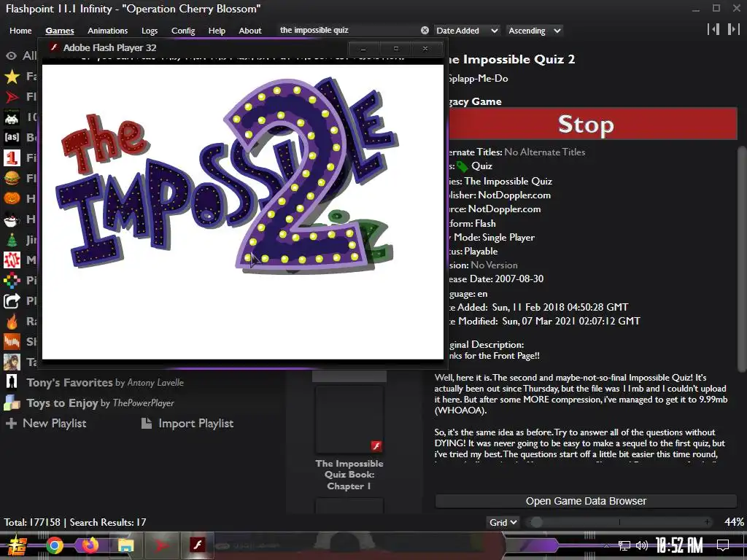747x560 pixels.
Task: Open the Help tab
Action: pos(217,31)
